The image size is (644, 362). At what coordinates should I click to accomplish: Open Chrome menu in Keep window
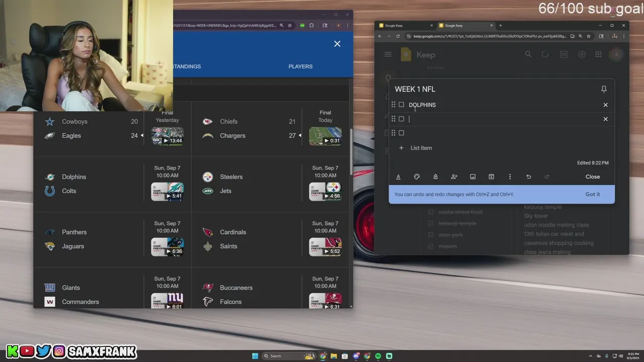point(623,36)
